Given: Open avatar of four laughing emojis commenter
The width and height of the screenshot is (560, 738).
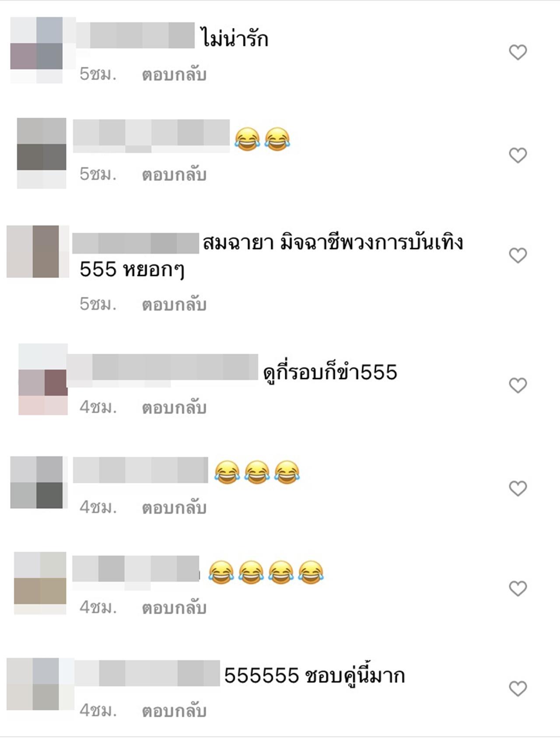Looking at the screenshot, I should 40,583.
